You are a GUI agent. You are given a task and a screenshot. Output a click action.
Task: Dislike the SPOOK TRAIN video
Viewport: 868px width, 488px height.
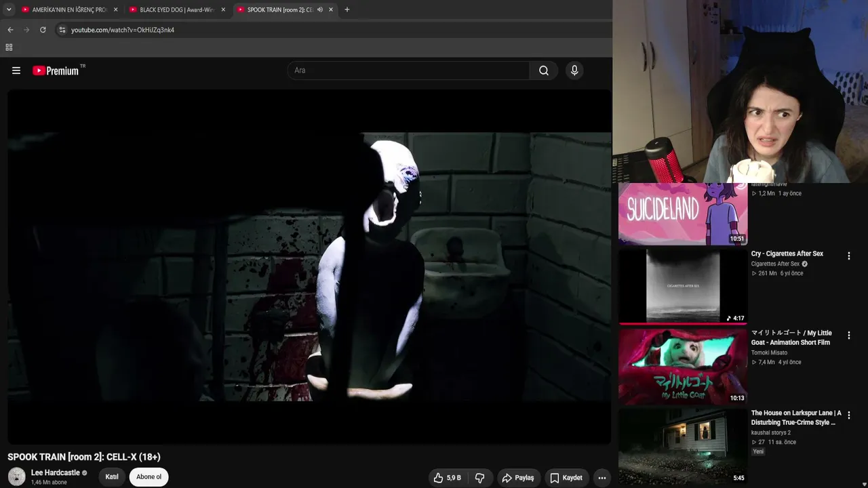(x=479, y=478)
